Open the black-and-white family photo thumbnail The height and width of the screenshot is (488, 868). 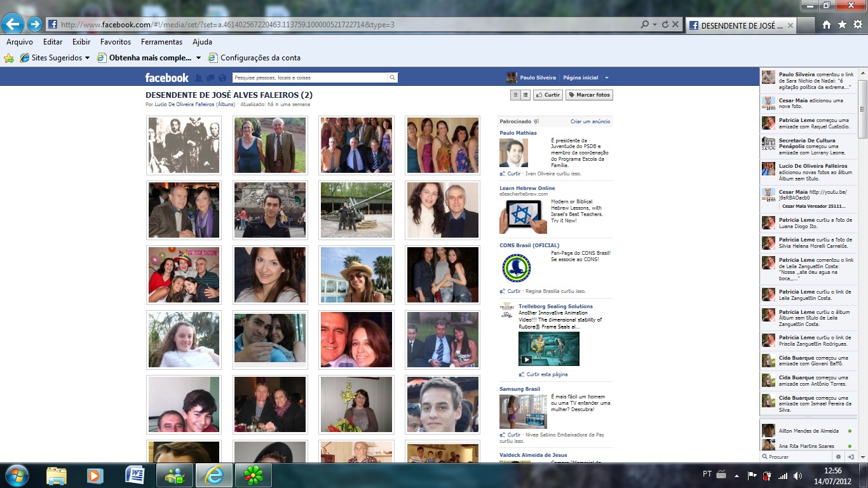point(184,145)
